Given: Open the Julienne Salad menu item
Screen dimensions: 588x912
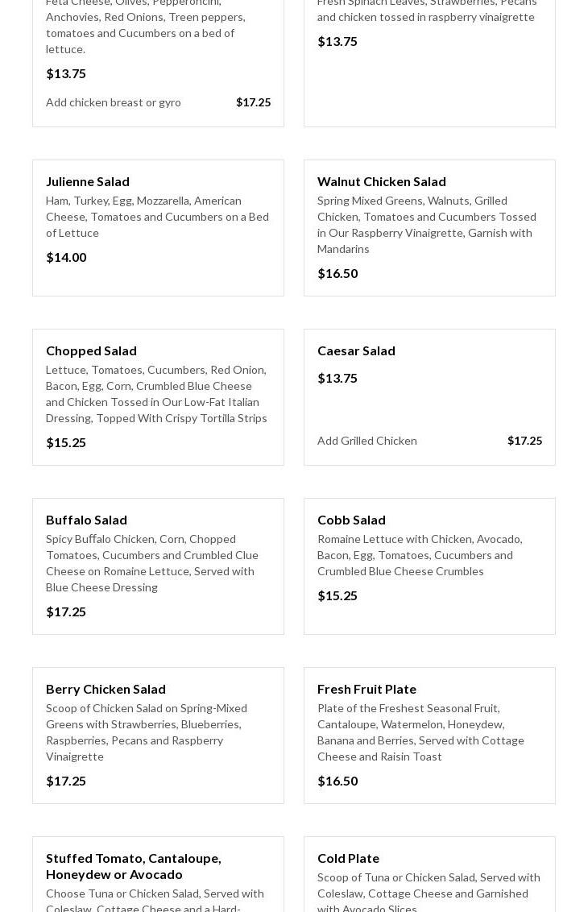Looking at the screenshot, I should coord(88,181).
